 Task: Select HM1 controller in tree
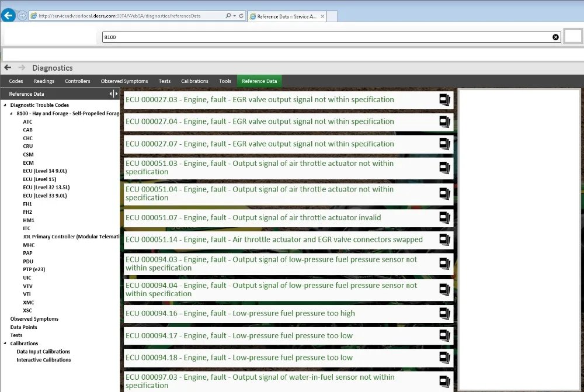pyautogui.click(x=29, y=220)
